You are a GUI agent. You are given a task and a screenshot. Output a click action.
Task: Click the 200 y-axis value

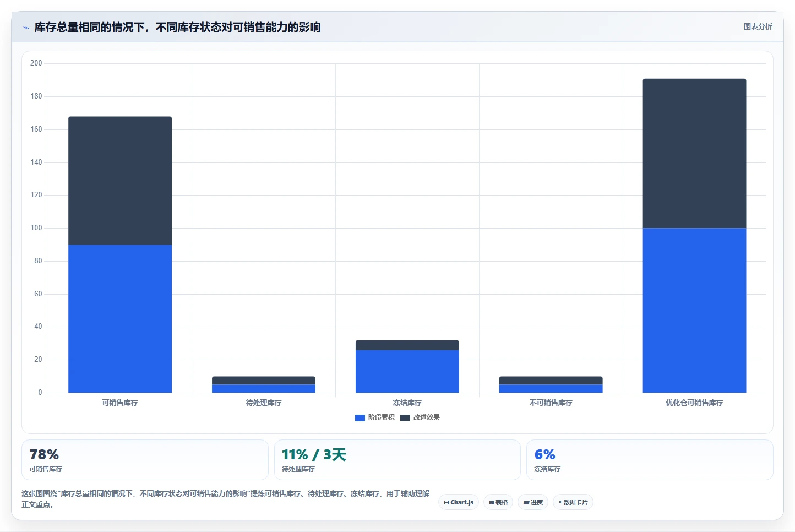coord(36,63)
